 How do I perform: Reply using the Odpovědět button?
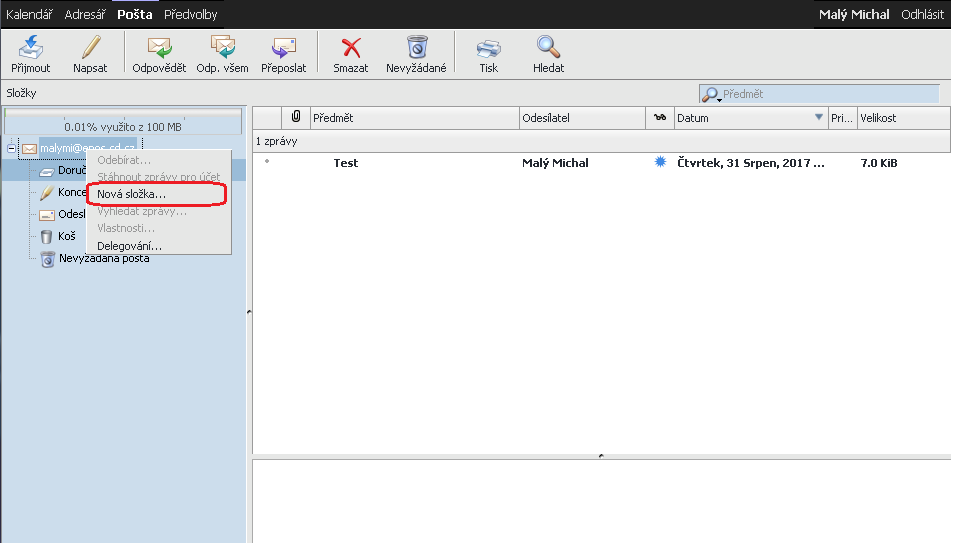159,54
